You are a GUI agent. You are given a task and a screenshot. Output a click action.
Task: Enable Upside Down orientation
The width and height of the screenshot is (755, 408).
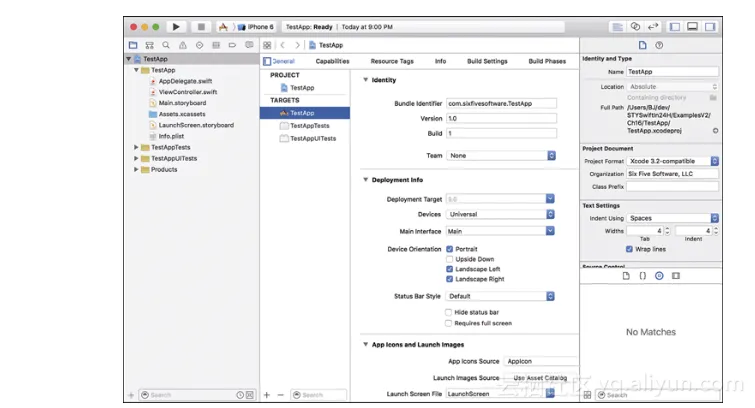tap(449, 259)
